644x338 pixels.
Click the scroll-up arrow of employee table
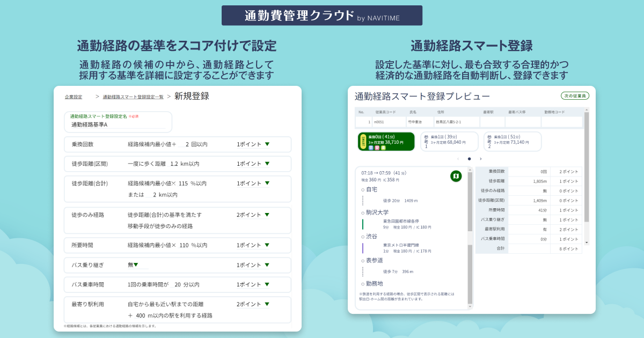587,110
